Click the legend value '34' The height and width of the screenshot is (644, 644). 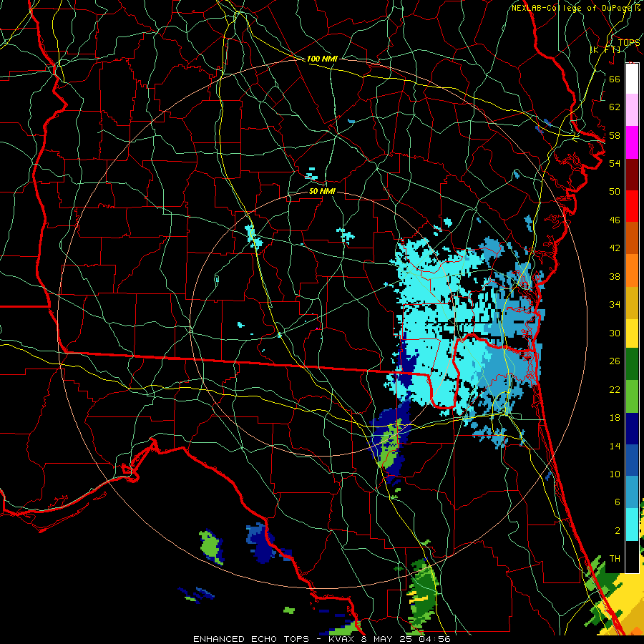615,305
